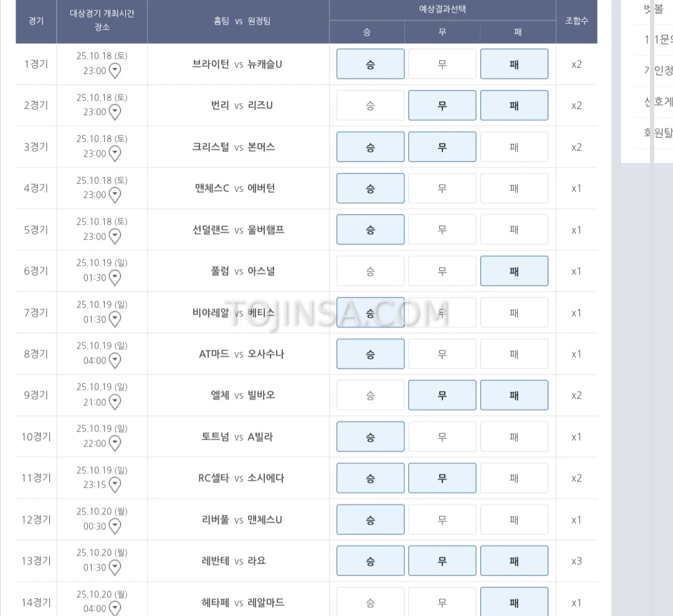
Task: Open location pin for Fulham vs Arsenal
Action: (x=115, y=278)
